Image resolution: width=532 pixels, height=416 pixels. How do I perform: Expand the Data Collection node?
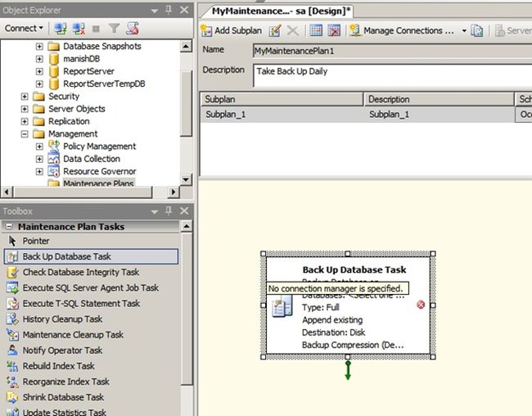tap(39, 159)
